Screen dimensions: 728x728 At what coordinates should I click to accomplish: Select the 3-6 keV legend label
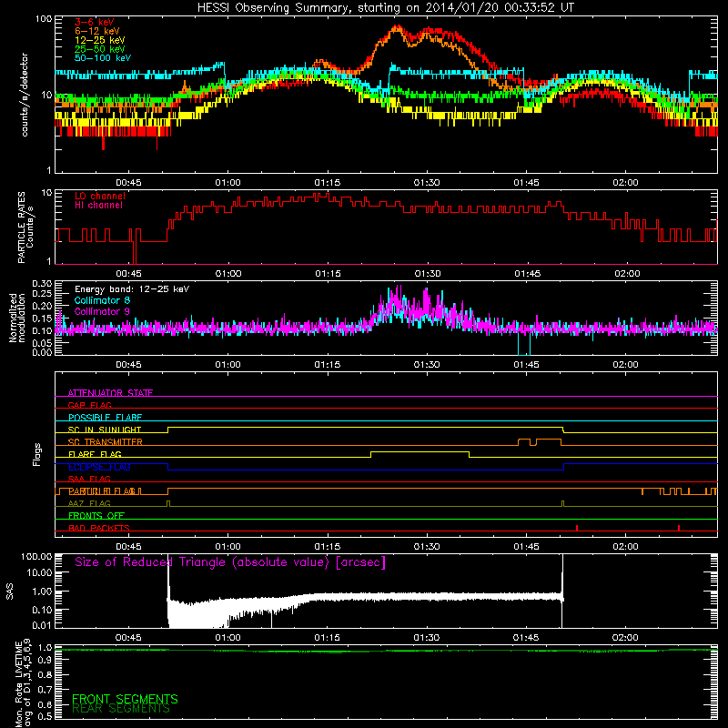[x=94, y=22]
